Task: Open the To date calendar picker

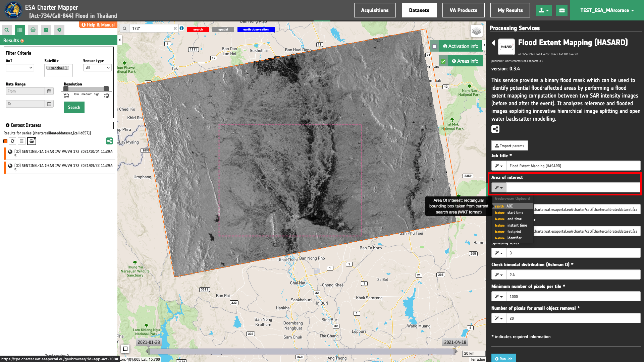Action: 49,104
